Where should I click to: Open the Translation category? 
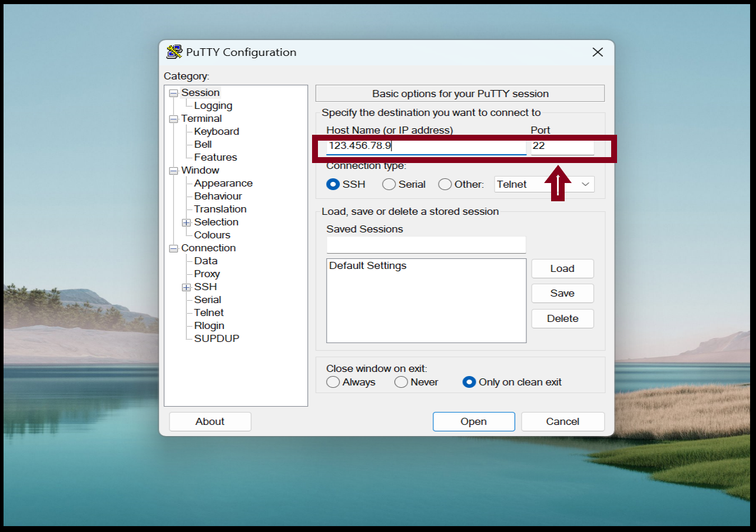[220, 209]
